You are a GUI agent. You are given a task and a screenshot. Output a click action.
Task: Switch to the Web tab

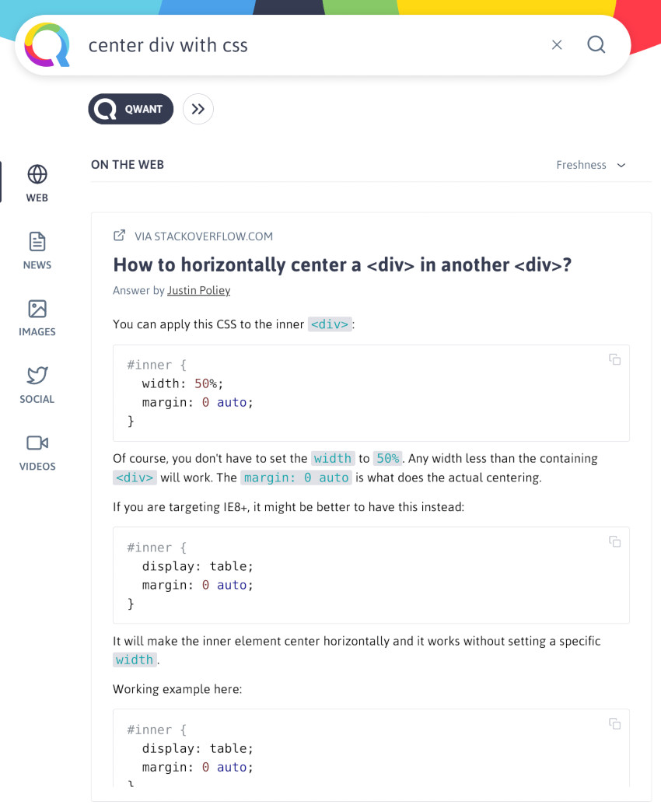pyautogui.click(x=37, y=184)
